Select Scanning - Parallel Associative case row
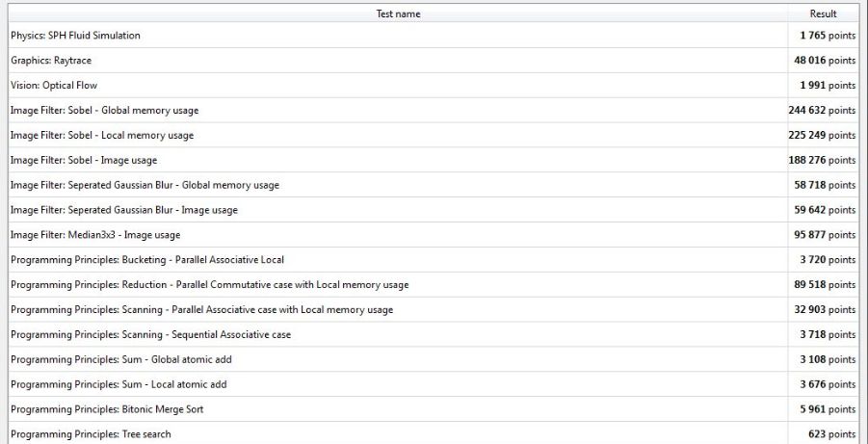The image size is (868, 444). pyautogui.click(x=201, y=310)
